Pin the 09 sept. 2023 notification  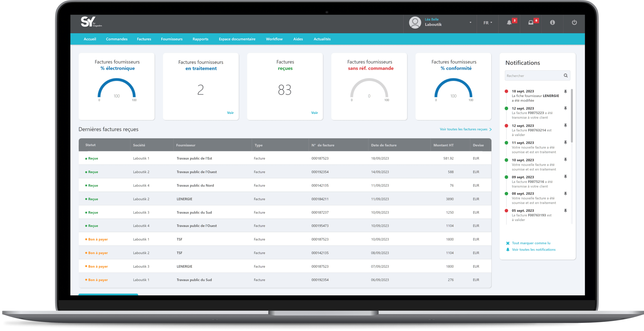point(565,177)
